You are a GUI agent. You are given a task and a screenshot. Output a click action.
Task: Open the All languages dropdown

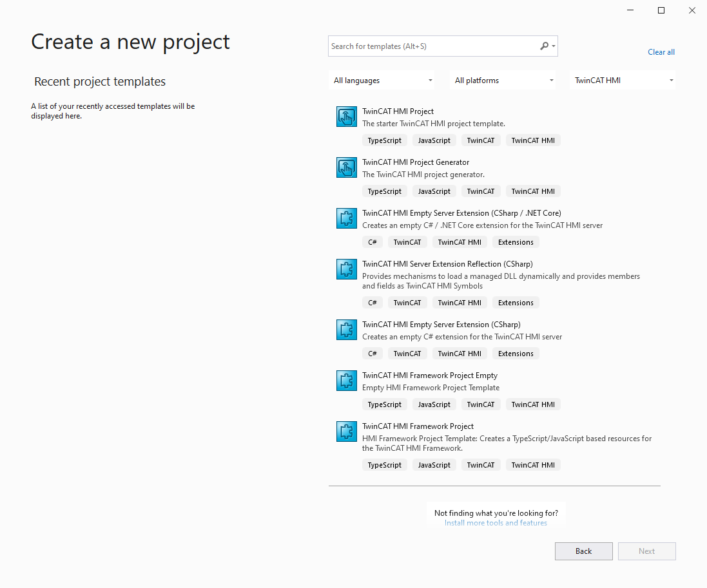(x=382, y=81)
